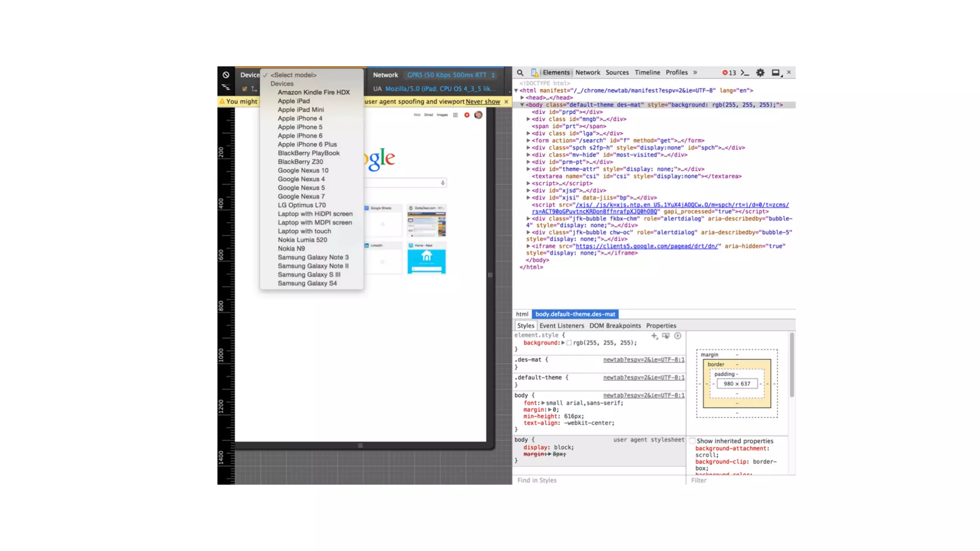Click the swap dimensions rotate icon

pyautogui.click(x=254, y=89)
